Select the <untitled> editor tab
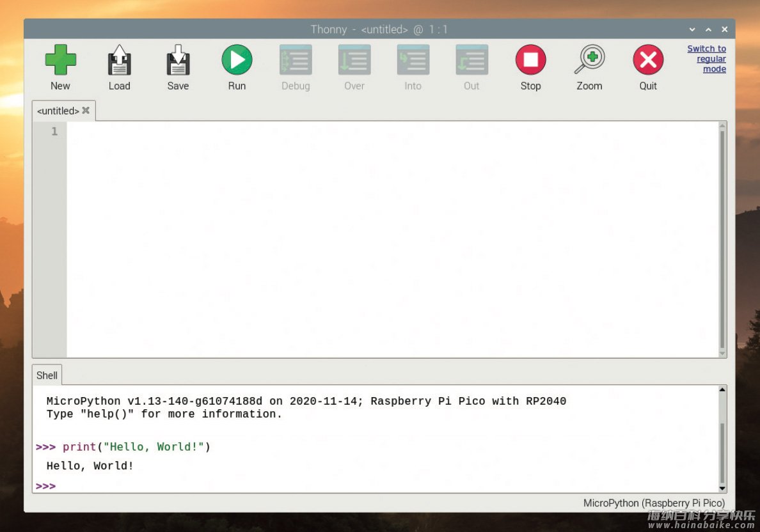Screen dimensions: 760x532 (x=58, y=111)
